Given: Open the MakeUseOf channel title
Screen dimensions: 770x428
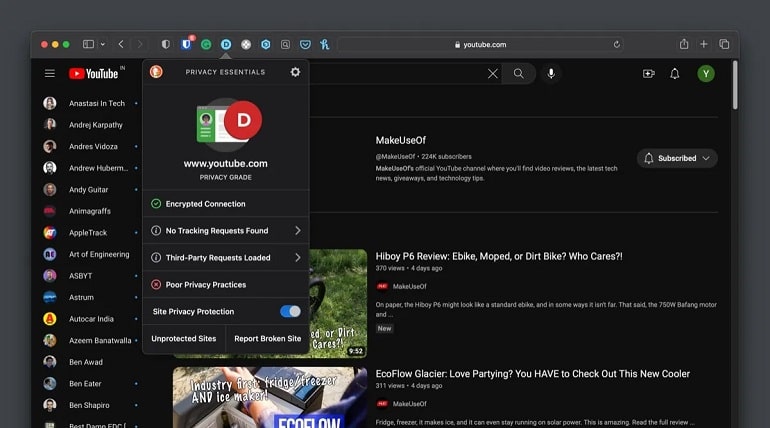Looking at the screenshot, I should click(x=401, y=140).
